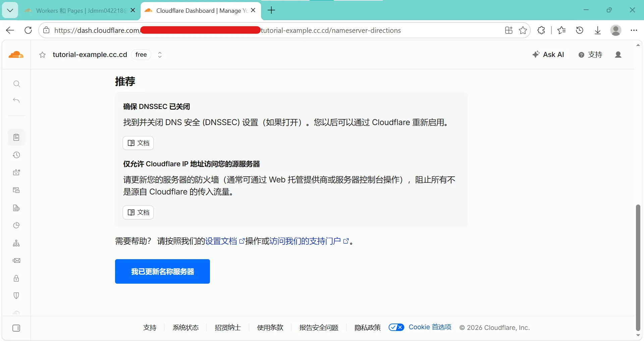Viewport: 644px width, 342px height.
Task: Refresh the page with reload icon
Action: [29, 30]
